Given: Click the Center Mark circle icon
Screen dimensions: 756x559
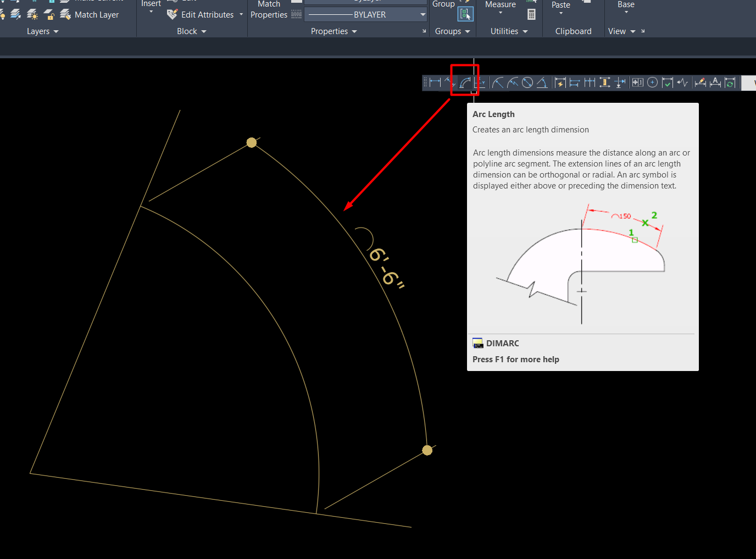Looking at the screenshot, I should [653, 82].
